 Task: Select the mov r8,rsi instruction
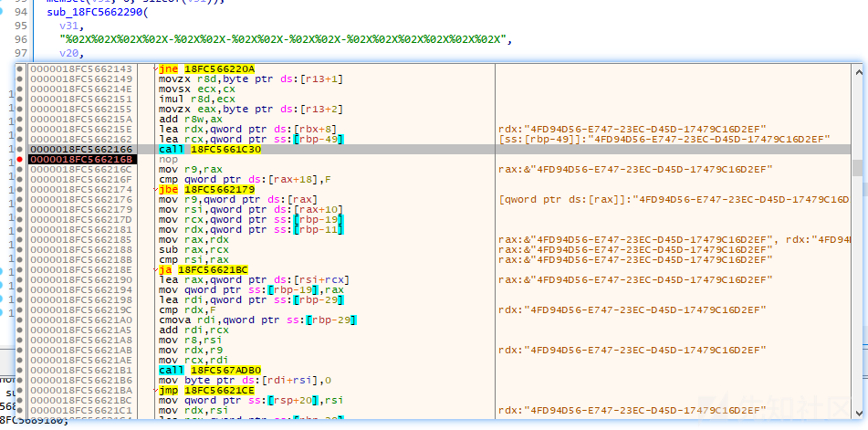[186, 341]
